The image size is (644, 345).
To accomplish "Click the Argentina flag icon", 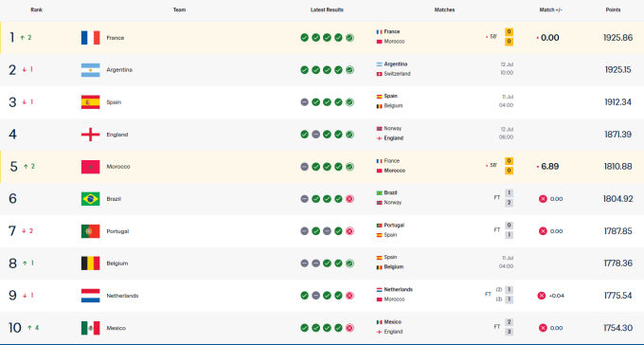I will point(90,70).
